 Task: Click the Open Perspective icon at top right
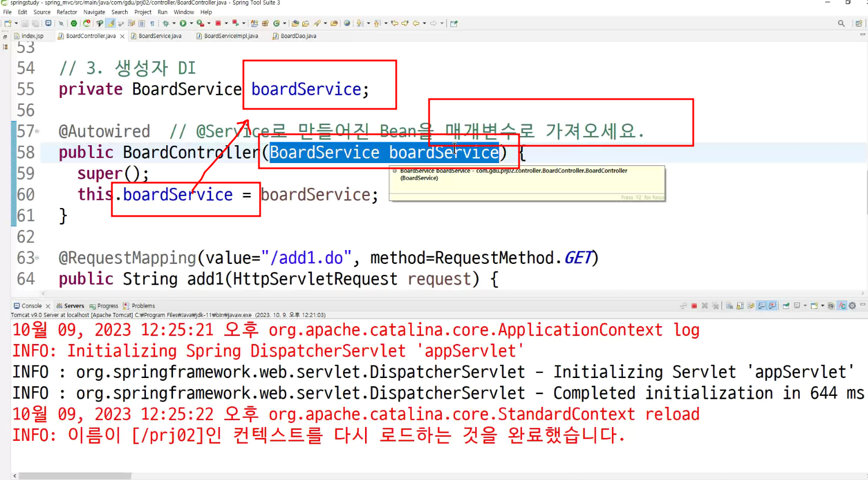click(859, 24)
